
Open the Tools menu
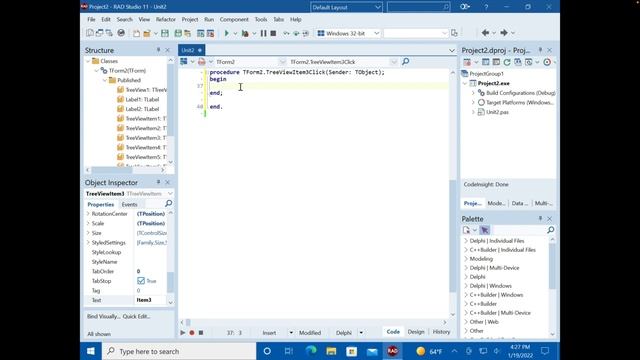[261, 20]
